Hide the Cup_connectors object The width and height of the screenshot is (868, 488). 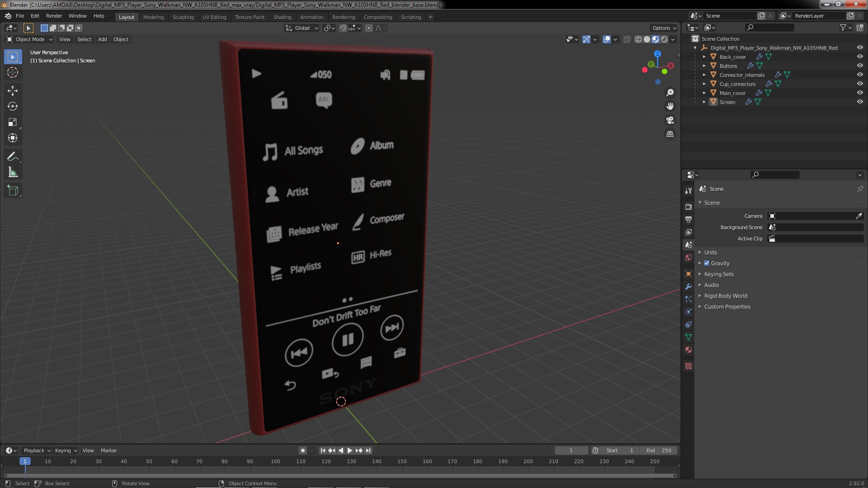(859, 84)
